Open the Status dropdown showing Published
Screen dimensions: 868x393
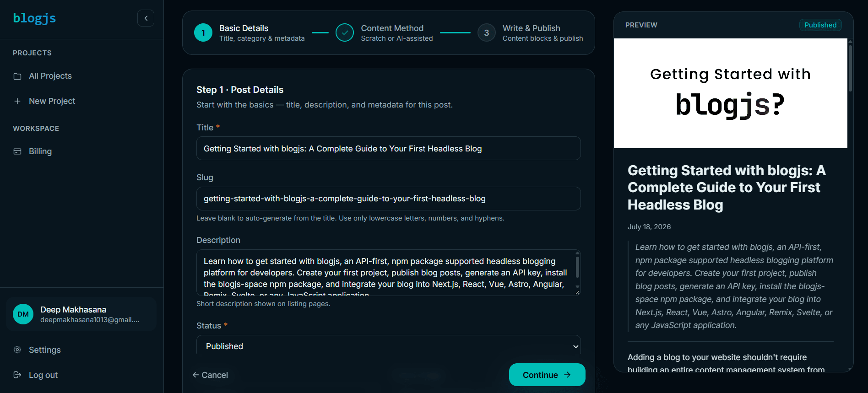pos(389,346)
